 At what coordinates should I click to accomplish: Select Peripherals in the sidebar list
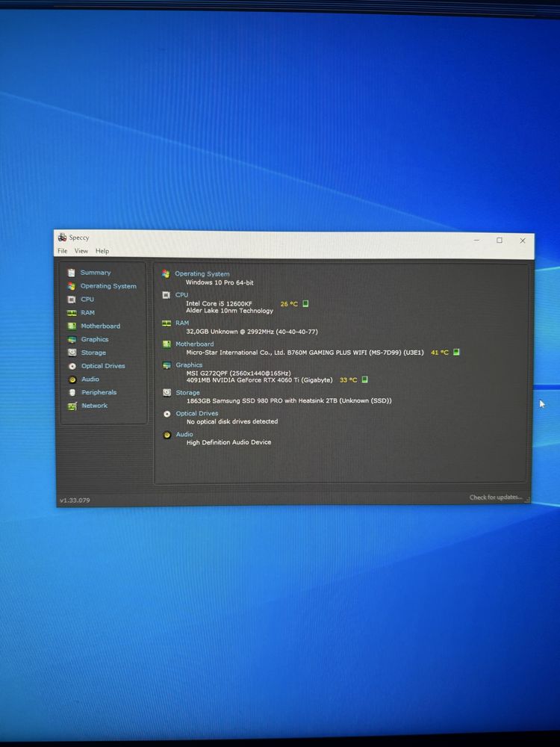point(99,393)
